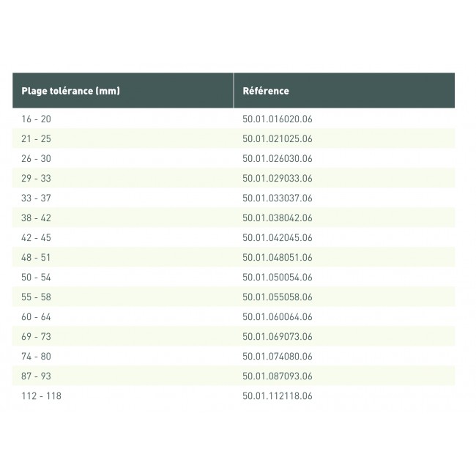Click reference 50.01.074080.06
476x476 pixels.
[x=278, y=356]
